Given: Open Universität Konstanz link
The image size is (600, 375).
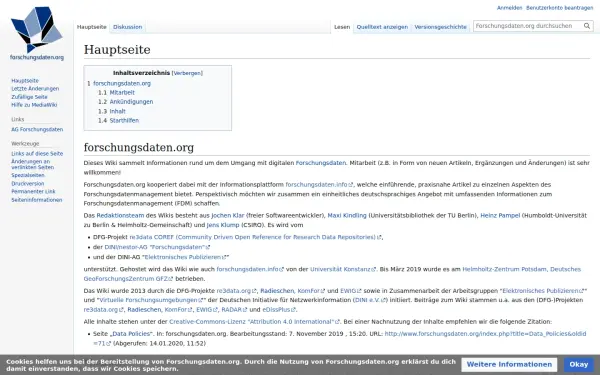Looking at the screenshot, I should [x=343, y=269].
